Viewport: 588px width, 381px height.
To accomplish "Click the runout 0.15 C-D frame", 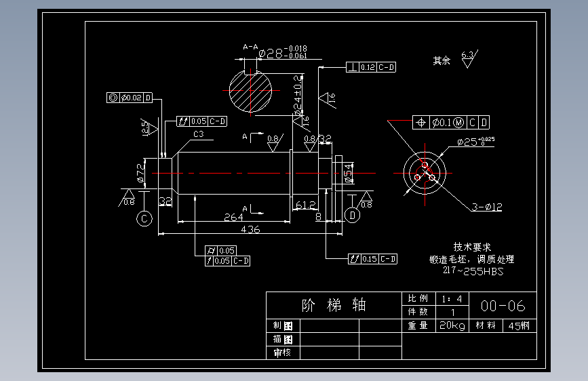I will click(x=373, y=259).
